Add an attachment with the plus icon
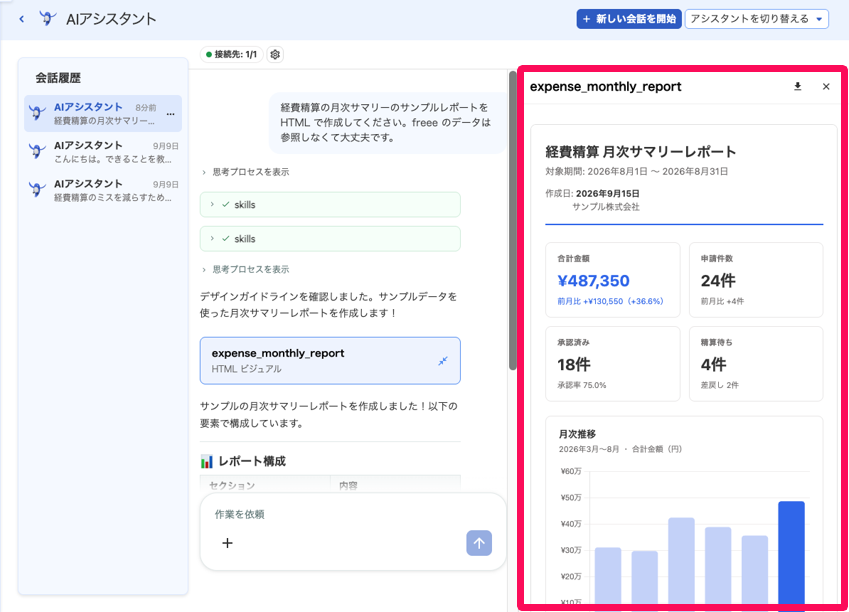 227,543
